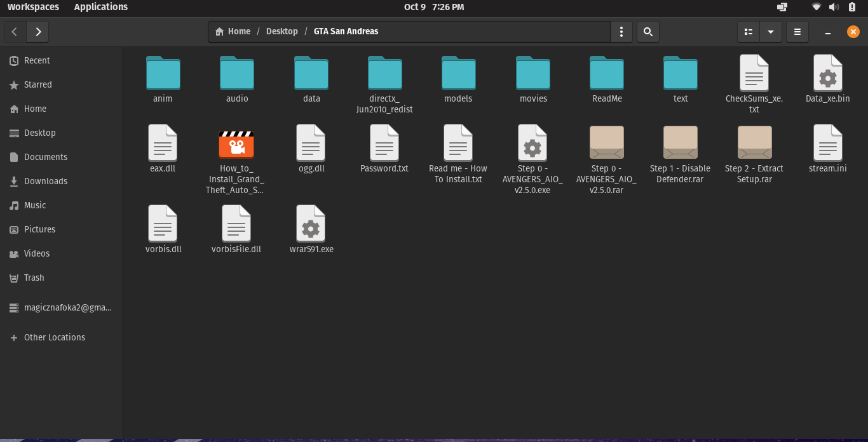
Task: Open Videos in the sidebar
Action: point(61,253)
